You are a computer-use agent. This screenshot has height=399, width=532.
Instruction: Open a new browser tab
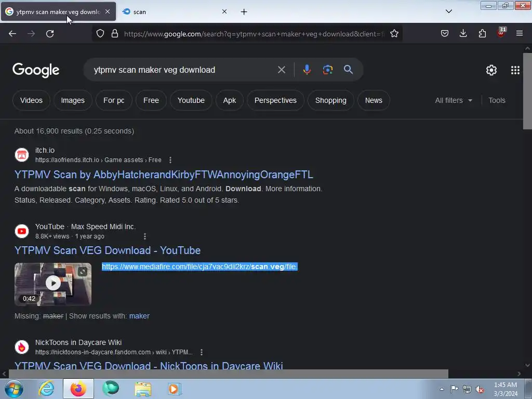[244, 12]
